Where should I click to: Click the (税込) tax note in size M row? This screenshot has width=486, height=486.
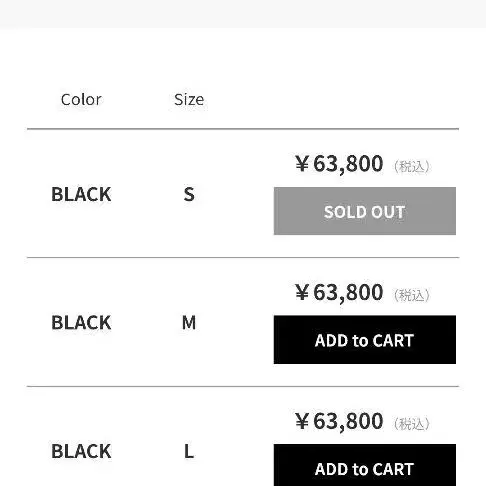coord(412,295)
